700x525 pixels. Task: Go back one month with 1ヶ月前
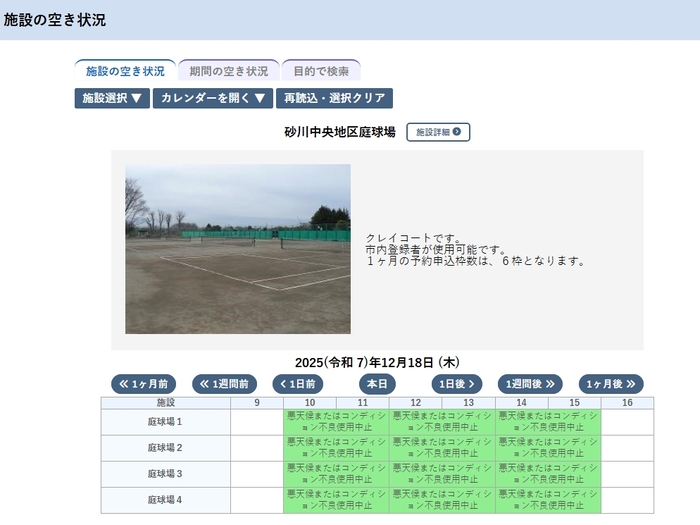[143, 384]
